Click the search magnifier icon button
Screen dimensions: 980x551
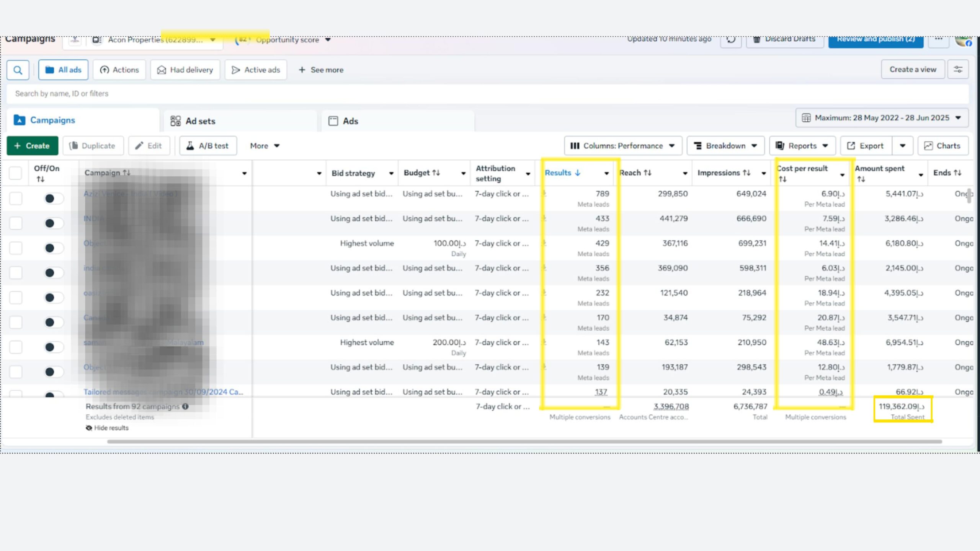click(x=18, y=70)
